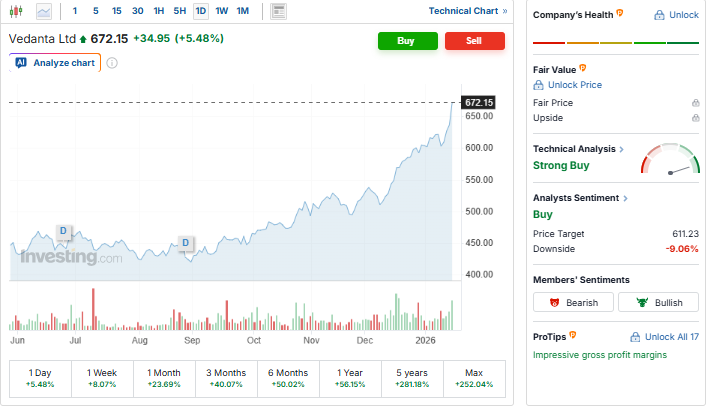Click Fair Value pro badge icon
The image size is (708, 407).
582,68
